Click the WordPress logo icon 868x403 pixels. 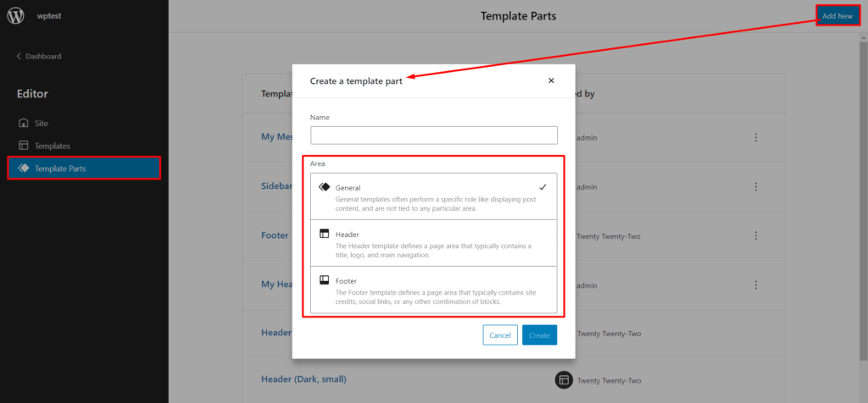point(16,16)
